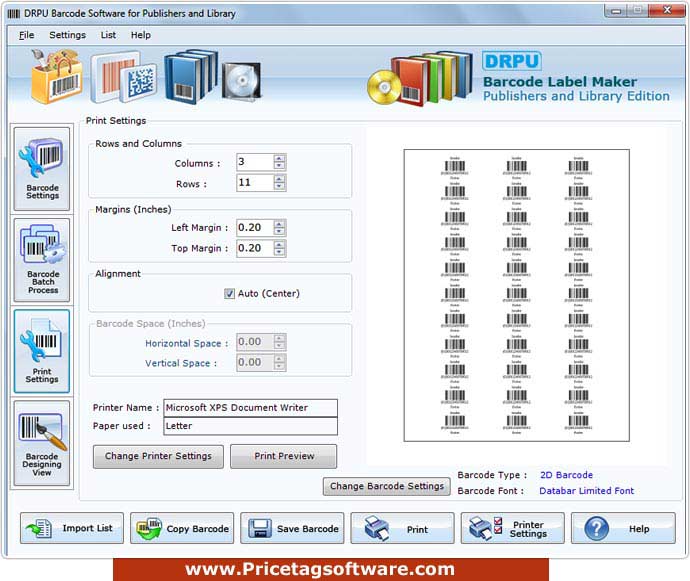Increase the Columns value
Viewport: 690px width, 581px height.
tap(279, 158)
